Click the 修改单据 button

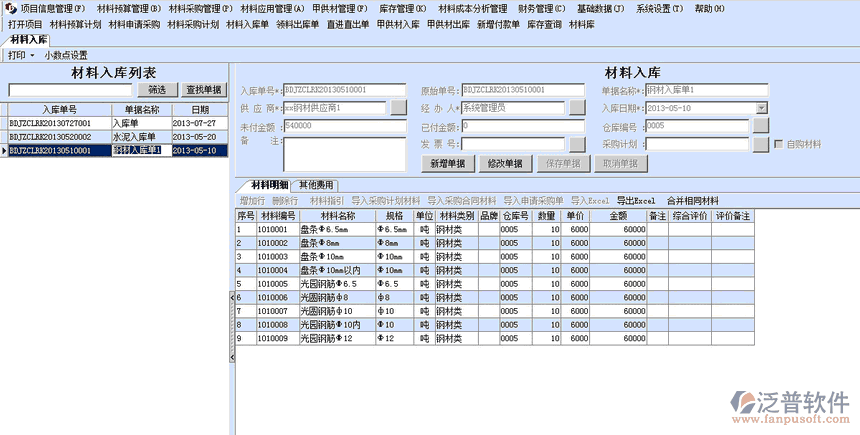504,163
